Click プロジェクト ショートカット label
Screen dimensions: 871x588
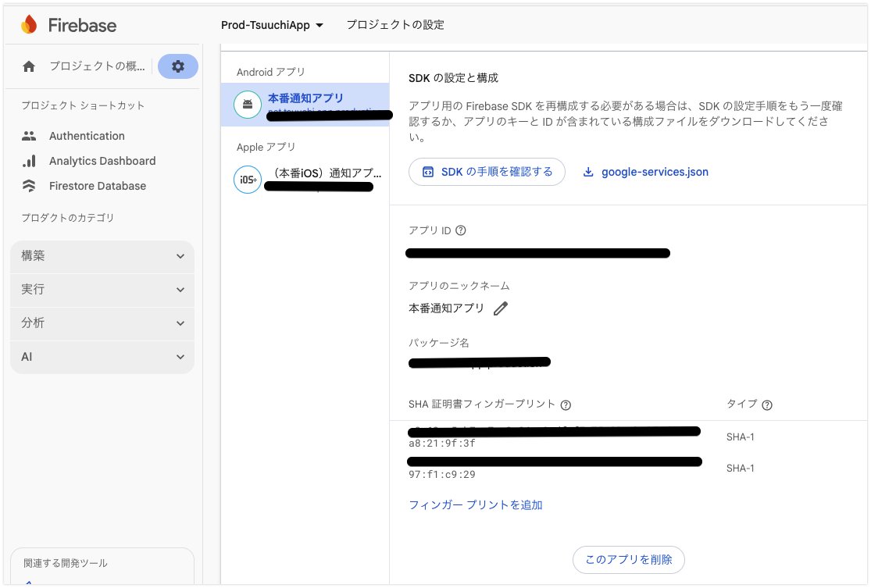click(x=83, y=105)
